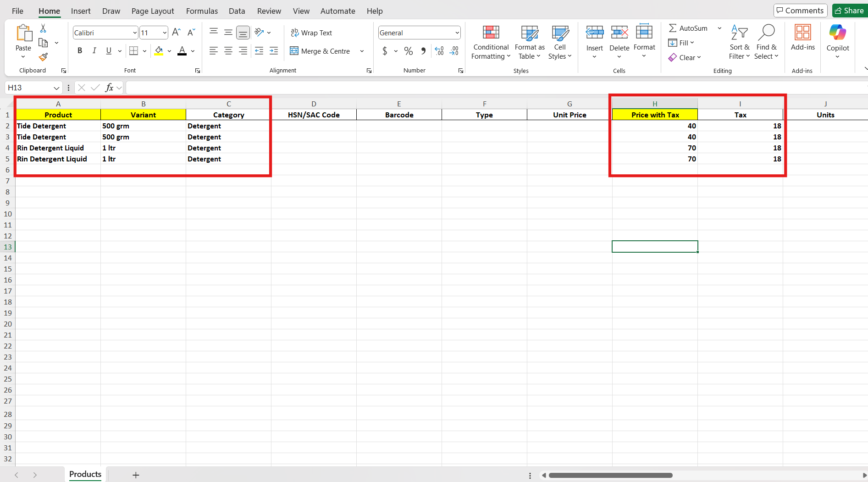Expand the Merge & Centre options arrow
Image resolution: width=868 pixels, height=482 pixels.
[x=362, y=51]
